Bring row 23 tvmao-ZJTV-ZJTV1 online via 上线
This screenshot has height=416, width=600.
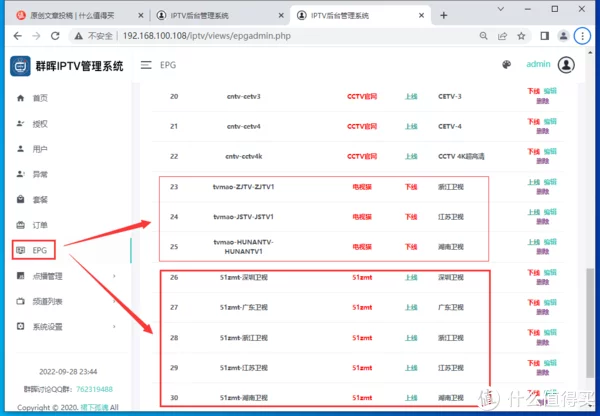533,182
